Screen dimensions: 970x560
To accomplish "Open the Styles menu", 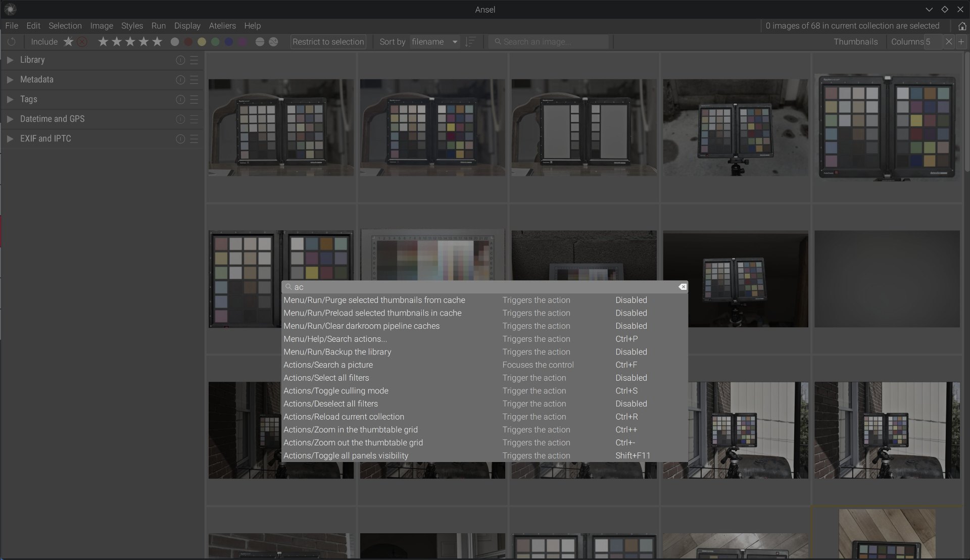I will pos(132,26).
